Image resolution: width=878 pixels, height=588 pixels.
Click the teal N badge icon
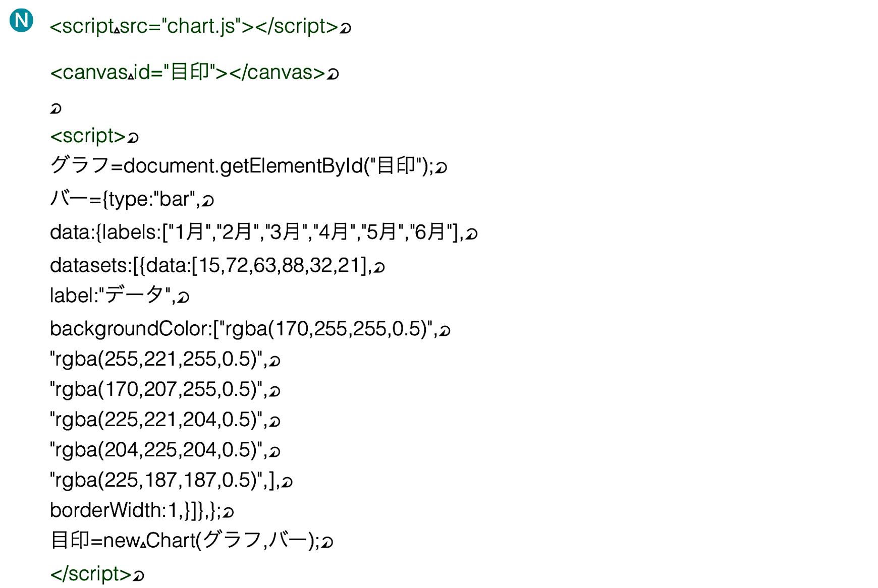21,21
